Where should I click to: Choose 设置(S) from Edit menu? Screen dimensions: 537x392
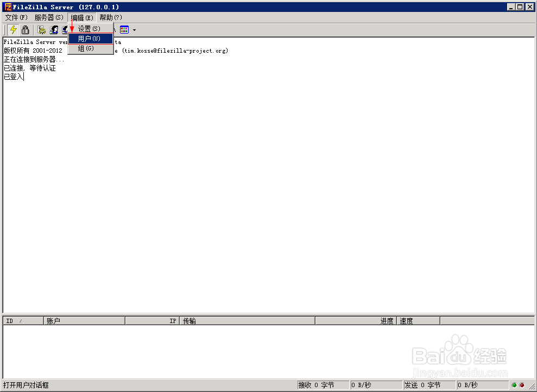91,29
